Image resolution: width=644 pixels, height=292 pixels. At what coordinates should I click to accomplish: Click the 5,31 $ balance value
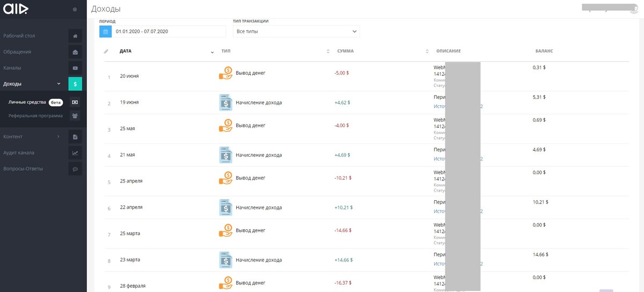pos(539,97)
